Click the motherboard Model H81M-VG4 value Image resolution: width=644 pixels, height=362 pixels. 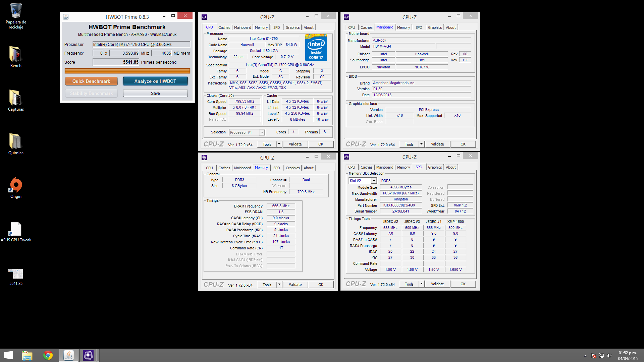click(x=404, y=46)
